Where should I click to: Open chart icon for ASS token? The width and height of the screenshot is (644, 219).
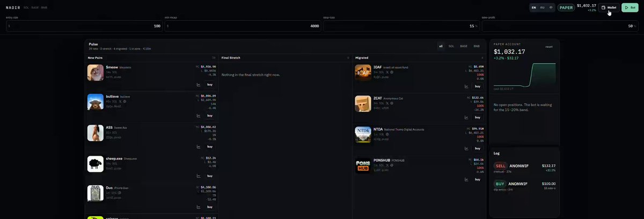(x=199, y=146)
